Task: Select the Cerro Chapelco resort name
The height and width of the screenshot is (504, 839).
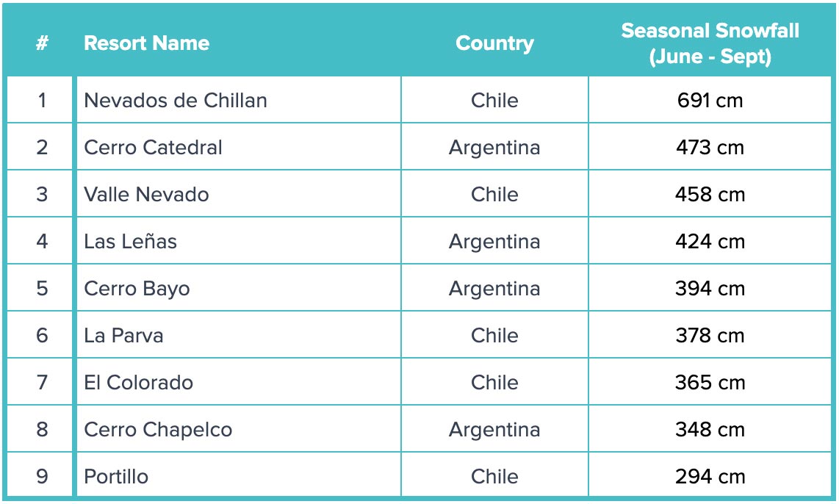Action: point(158,430)
